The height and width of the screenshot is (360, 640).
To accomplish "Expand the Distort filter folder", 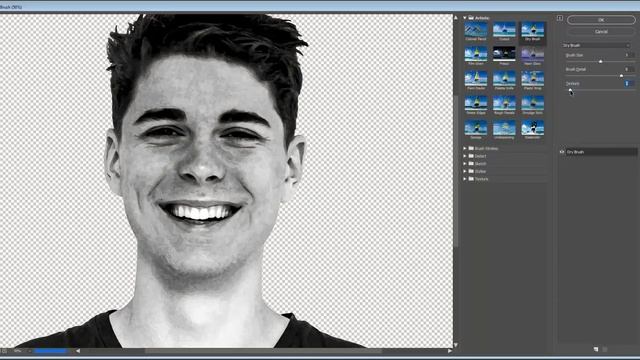I will (464, 156).
